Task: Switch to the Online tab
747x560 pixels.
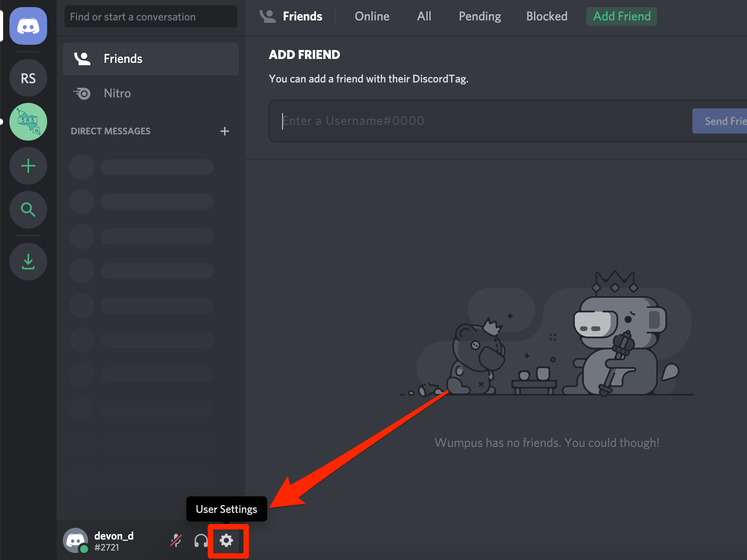Action: [372, 16]
